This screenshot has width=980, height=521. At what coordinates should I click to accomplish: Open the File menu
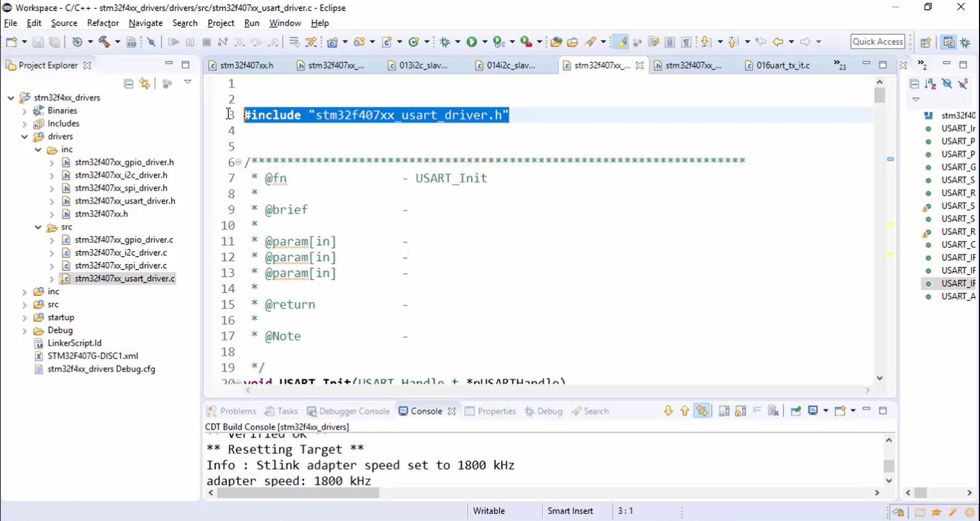point(10,23)
